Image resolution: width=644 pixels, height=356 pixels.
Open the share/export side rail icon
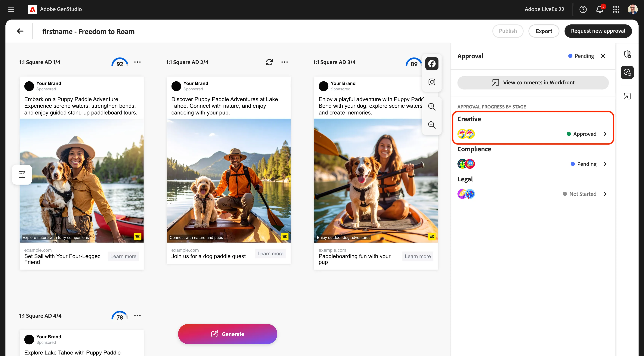pyautogui.click(x=627, y=96)
